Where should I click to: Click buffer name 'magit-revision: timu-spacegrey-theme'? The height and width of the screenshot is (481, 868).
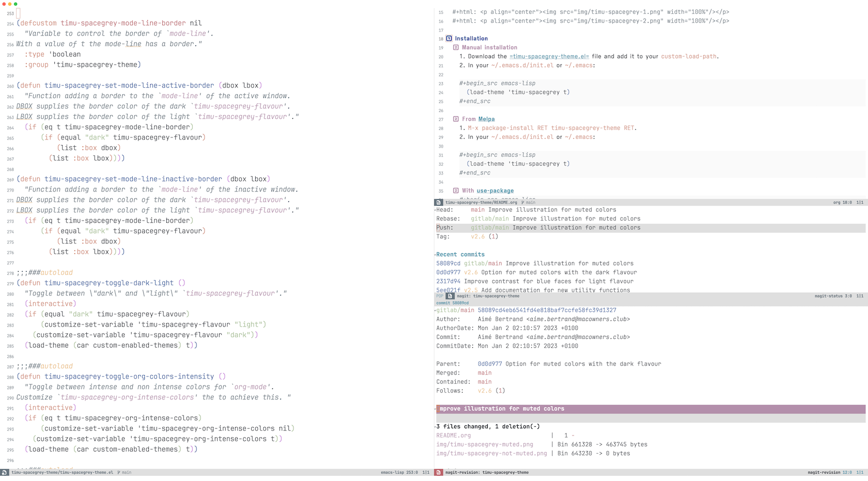[x=487, y=472]
